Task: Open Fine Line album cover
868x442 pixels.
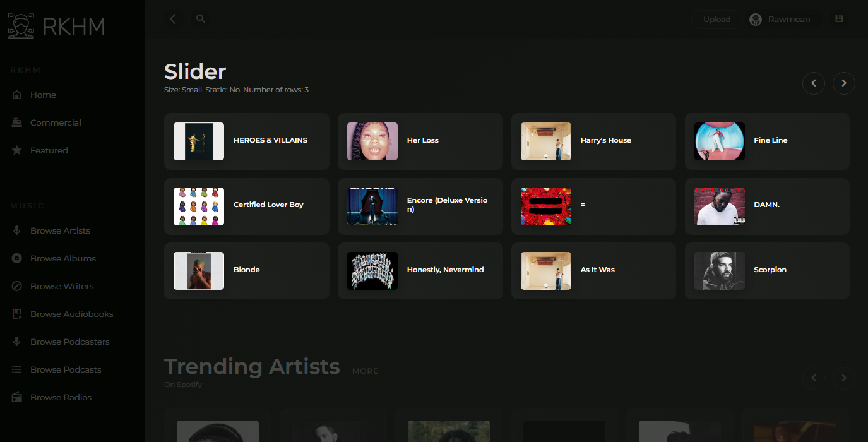Action: [x=720, y=141]
